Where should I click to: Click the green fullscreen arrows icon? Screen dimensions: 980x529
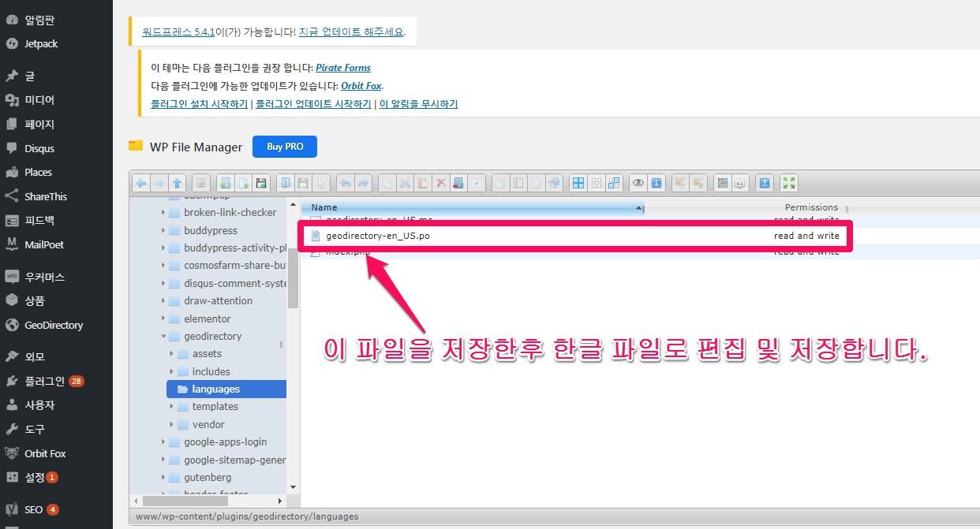[789, 183]
